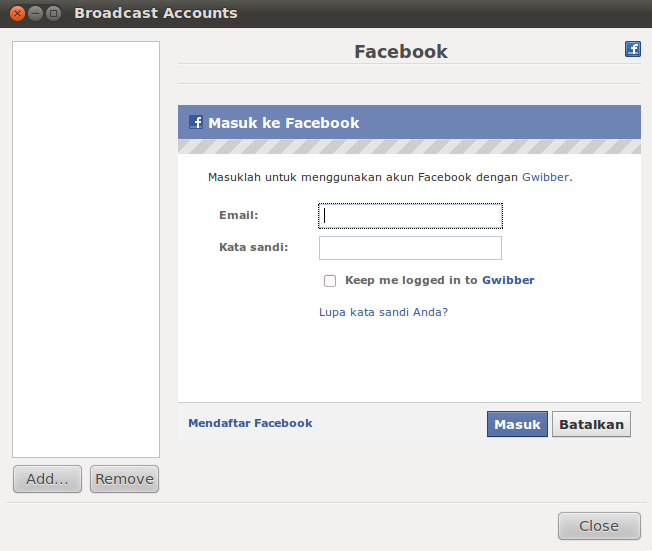The width and height of the screenshot is (652, 551).
Task: Click the Gwibber link beside the checkbox label
Action: (508, 280)
